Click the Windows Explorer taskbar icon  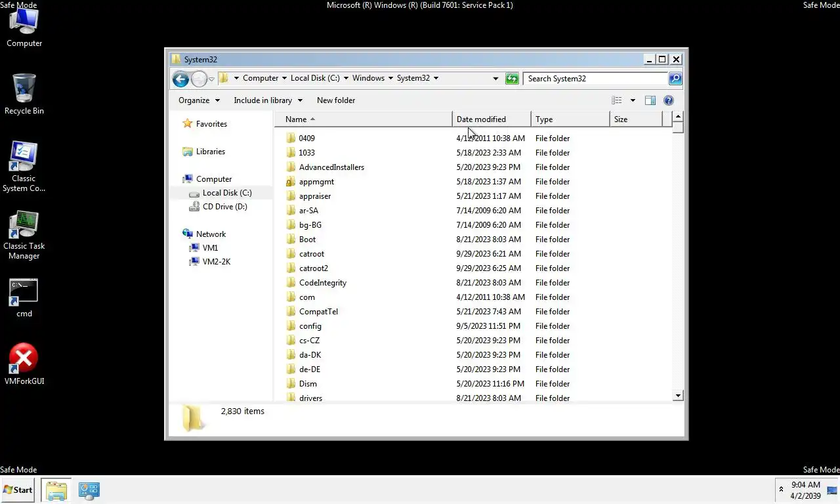(56, 490)
